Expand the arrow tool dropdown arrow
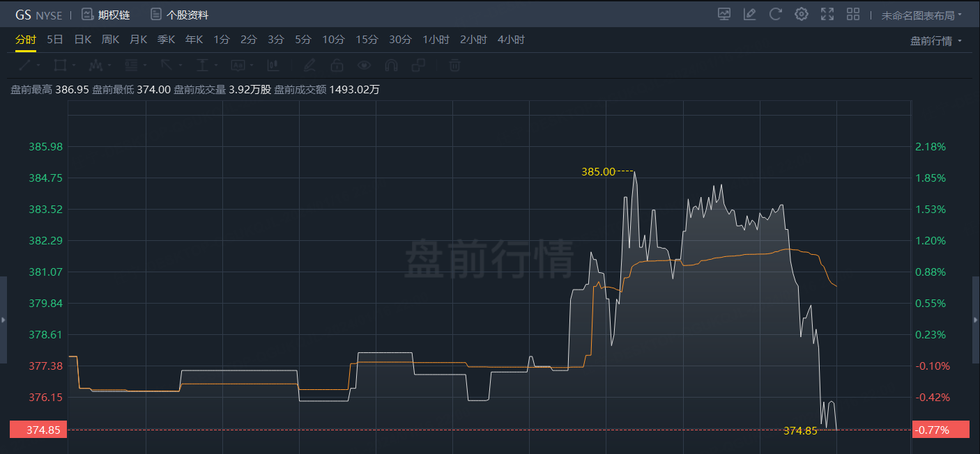This screenshot has height=454, width=980. tap(180, 65)
